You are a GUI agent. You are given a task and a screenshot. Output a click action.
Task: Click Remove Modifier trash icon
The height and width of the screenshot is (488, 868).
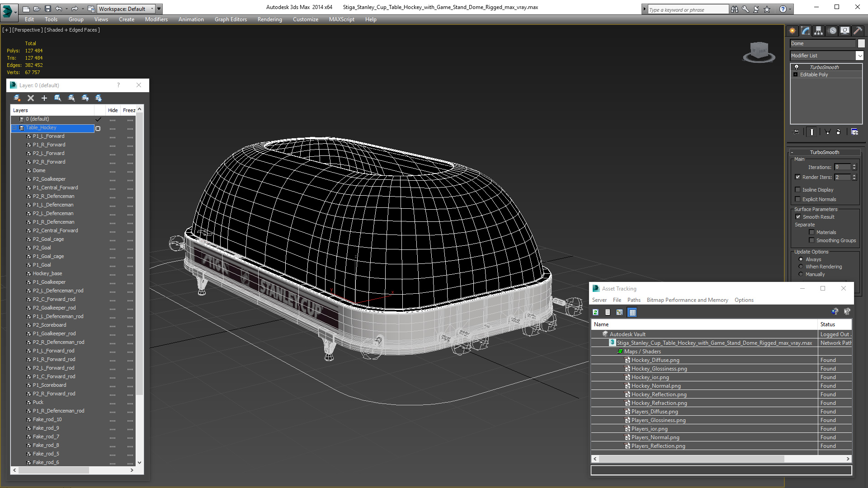coord(839,132)
